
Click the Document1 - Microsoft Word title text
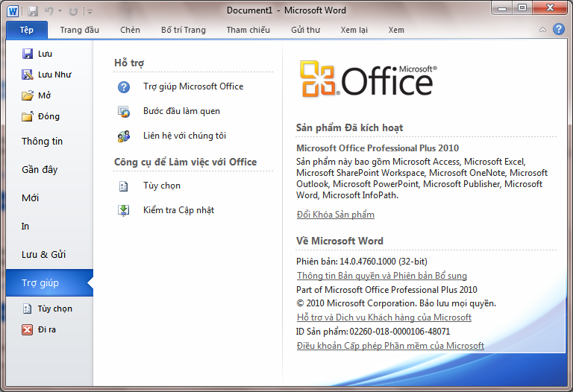point(286,10)
